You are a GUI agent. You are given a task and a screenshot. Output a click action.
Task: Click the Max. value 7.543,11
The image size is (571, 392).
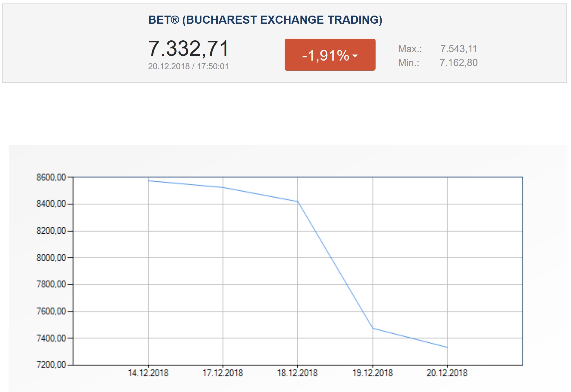(458, 49)
